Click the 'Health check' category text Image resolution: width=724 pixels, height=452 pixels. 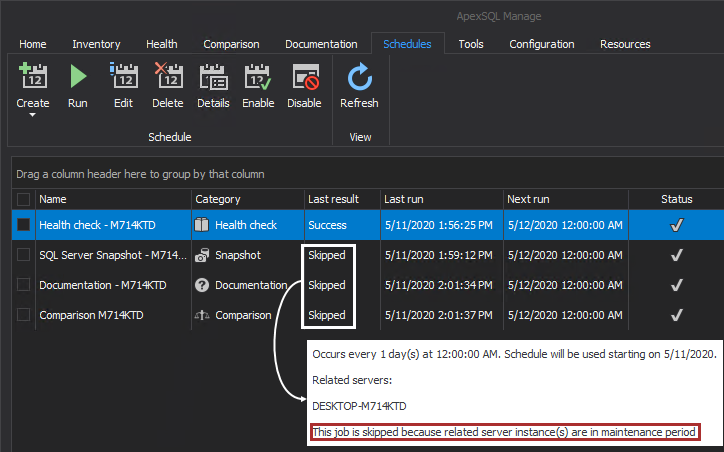[x=246, y=225]
